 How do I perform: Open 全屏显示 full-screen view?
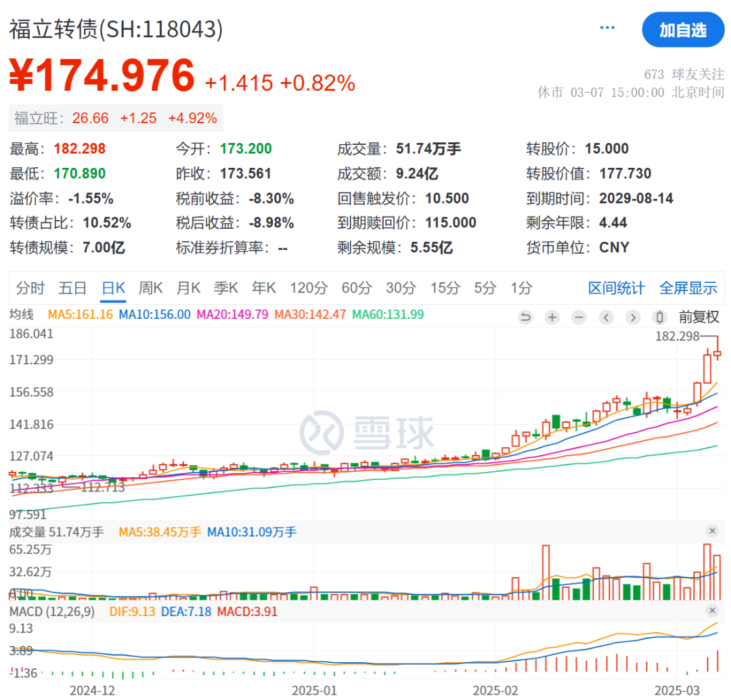(688, 288)
